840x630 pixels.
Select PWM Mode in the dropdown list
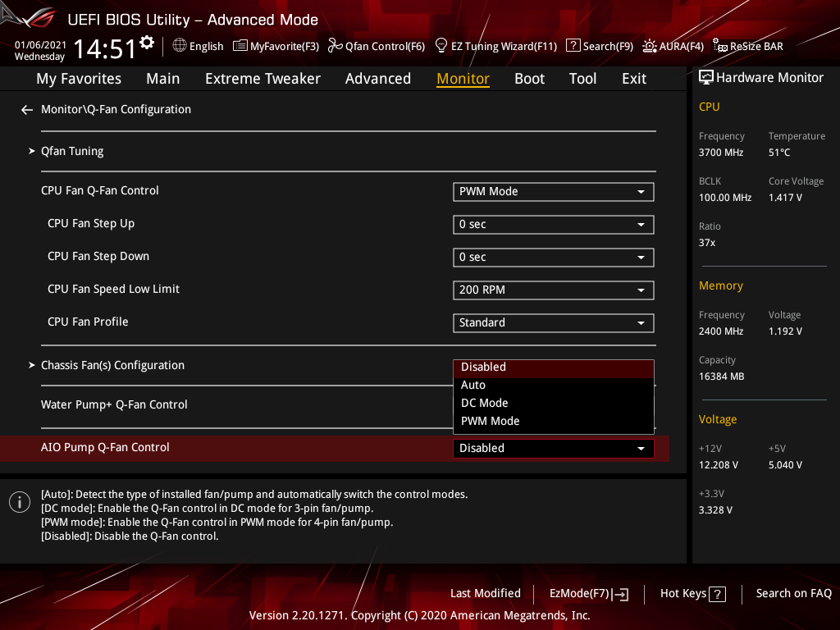(x=554, y=421)
